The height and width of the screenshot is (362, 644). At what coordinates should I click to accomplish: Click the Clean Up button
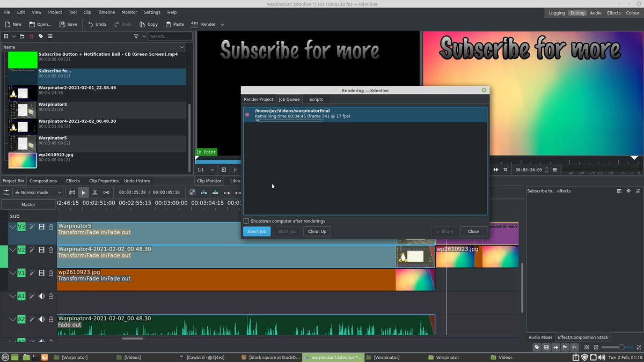pos(317,231)
